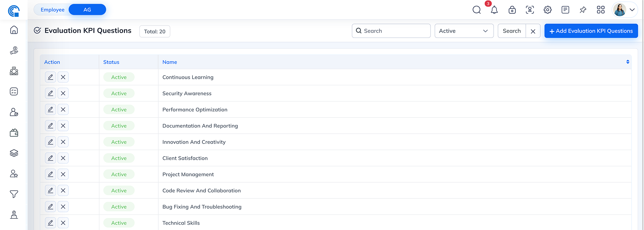
Task: Click Add Evaluation KPI Questions button
Action: click(591, 31)
